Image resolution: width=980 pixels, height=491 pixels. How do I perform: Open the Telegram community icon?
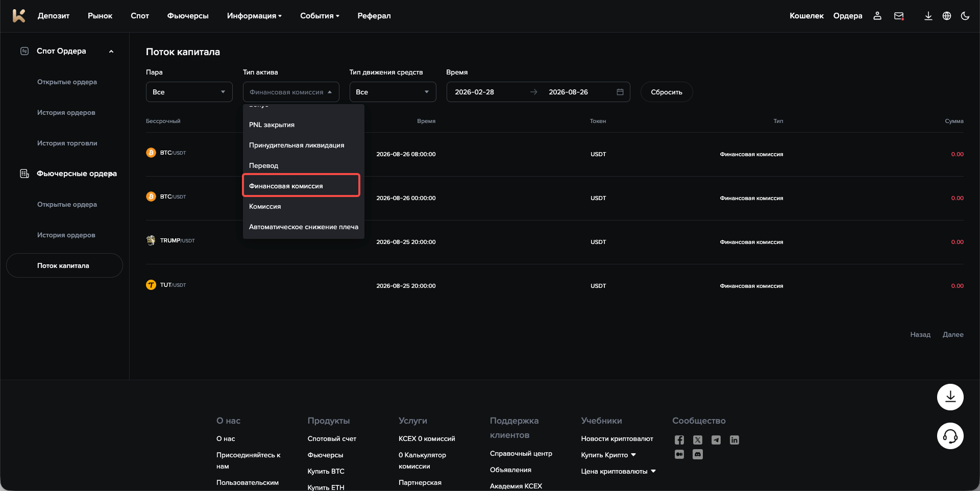[716, 440]
